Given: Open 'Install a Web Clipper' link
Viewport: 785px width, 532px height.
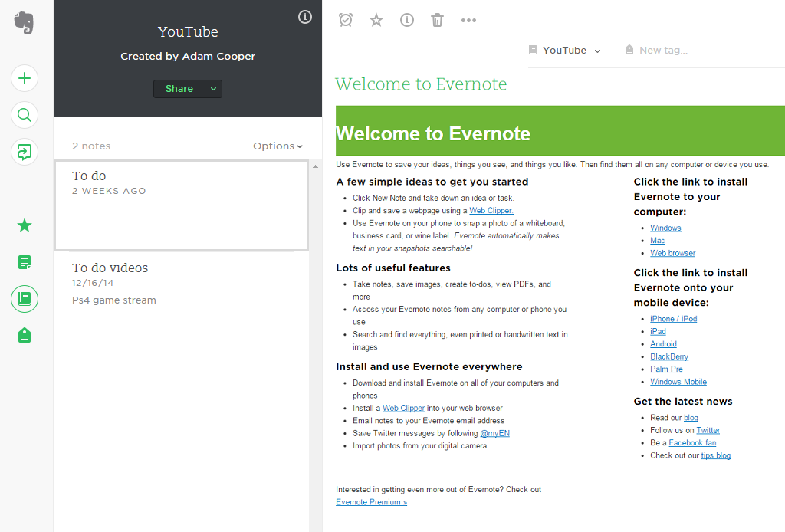Looking at the screenshot, I should pos(403,408).
